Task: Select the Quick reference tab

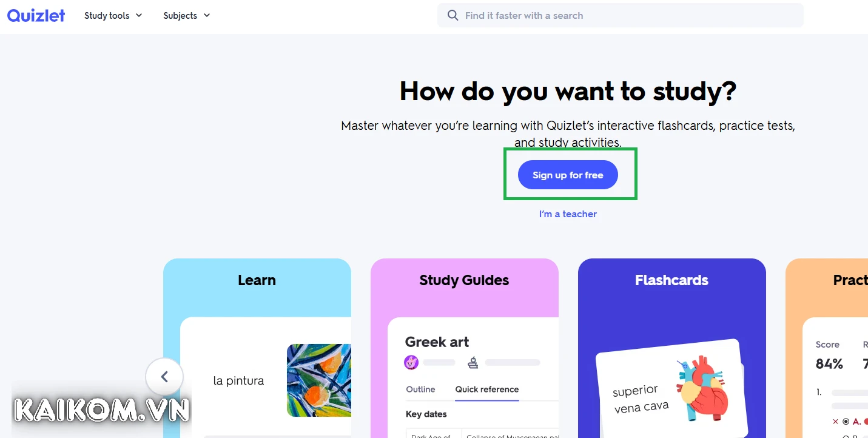Action: click(x=487, y=389)
